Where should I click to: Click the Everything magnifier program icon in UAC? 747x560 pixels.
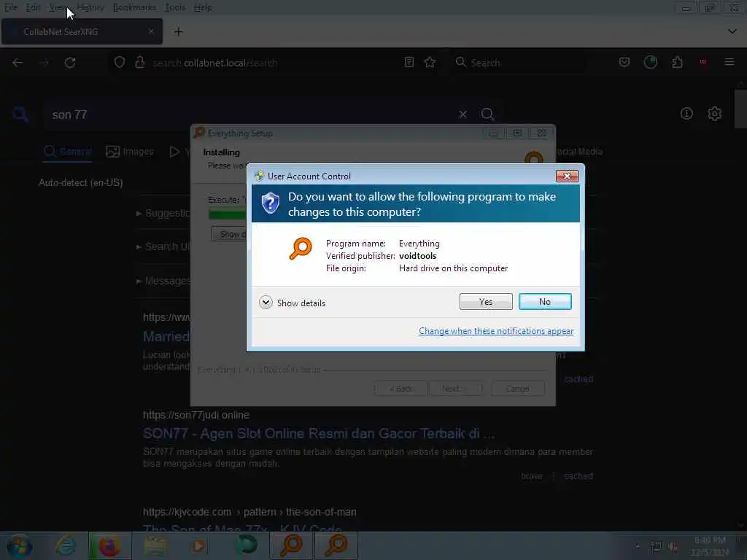[301, 249]
